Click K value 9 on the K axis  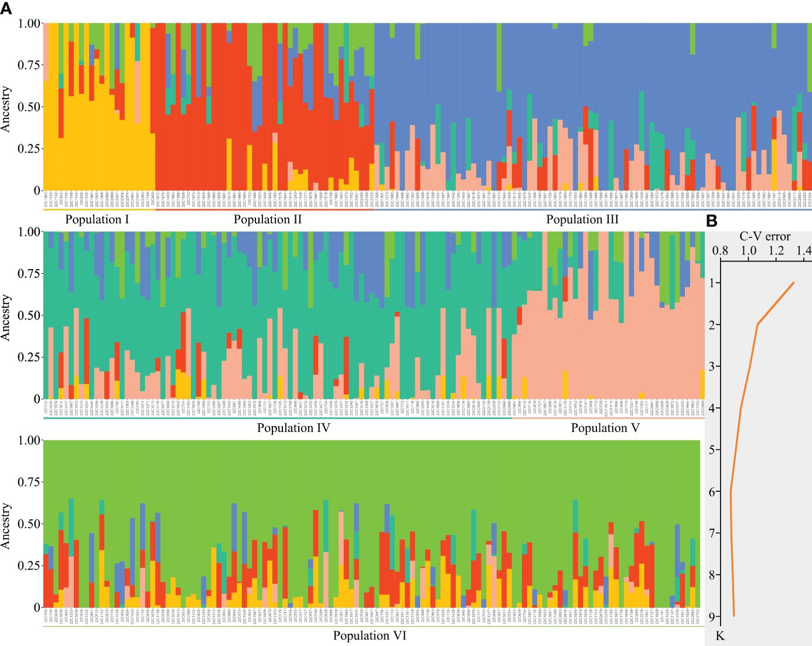click(712, 617)
